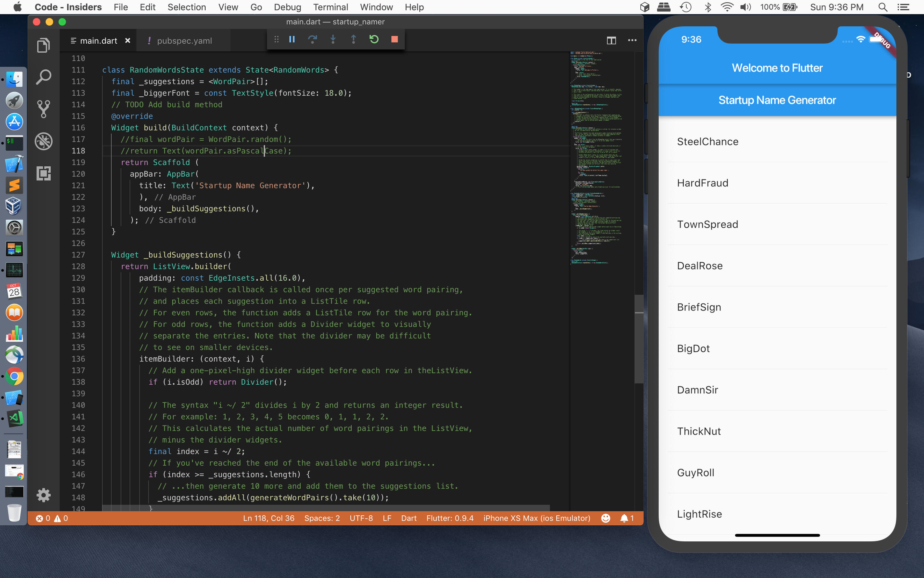Select device iPhone XS Max (ios Emulator)
The width and height of the screenshot is (924, 578).
pos(536,518)
